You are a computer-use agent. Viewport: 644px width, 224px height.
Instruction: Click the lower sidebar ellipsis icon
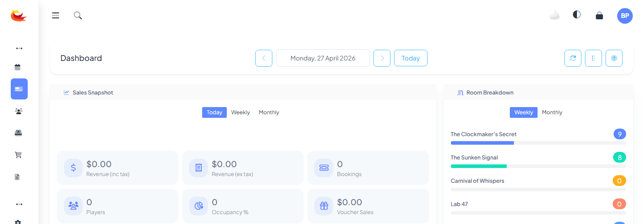[x=19, y=204]
